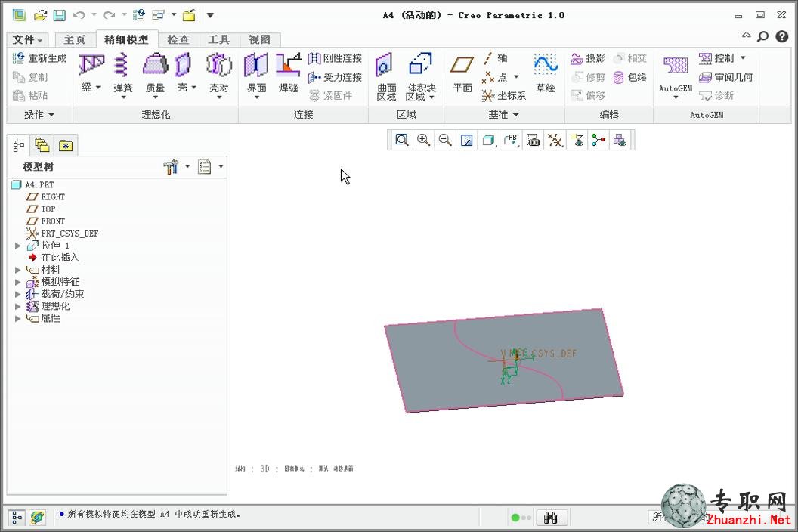Choose the Mass (质量) idealization tool
798x532 pixels.
click(155, 74)
